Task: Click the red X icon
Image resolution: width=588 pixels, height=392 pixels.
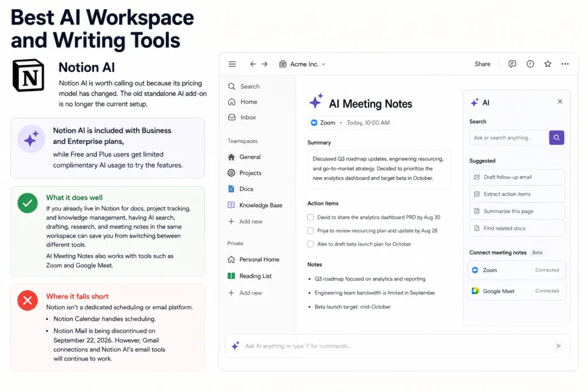Action: (x=28, y=301)
